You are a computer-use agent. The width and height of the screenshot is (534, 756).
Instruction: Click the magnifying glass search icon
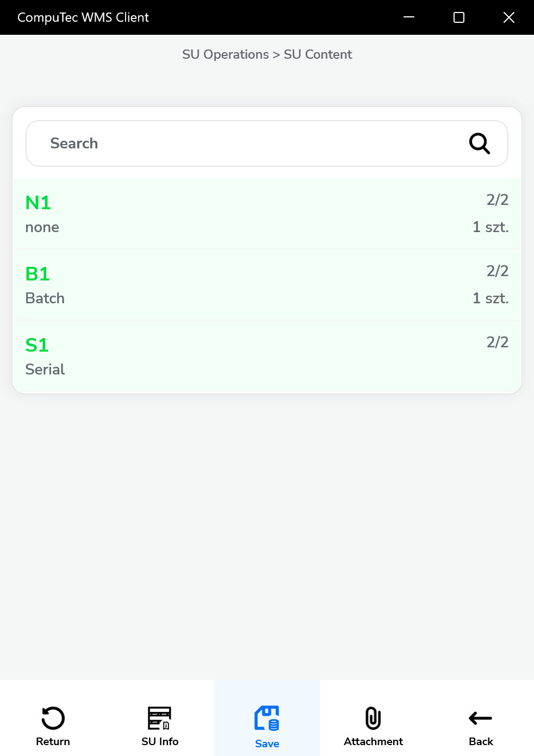coord(479,143)
